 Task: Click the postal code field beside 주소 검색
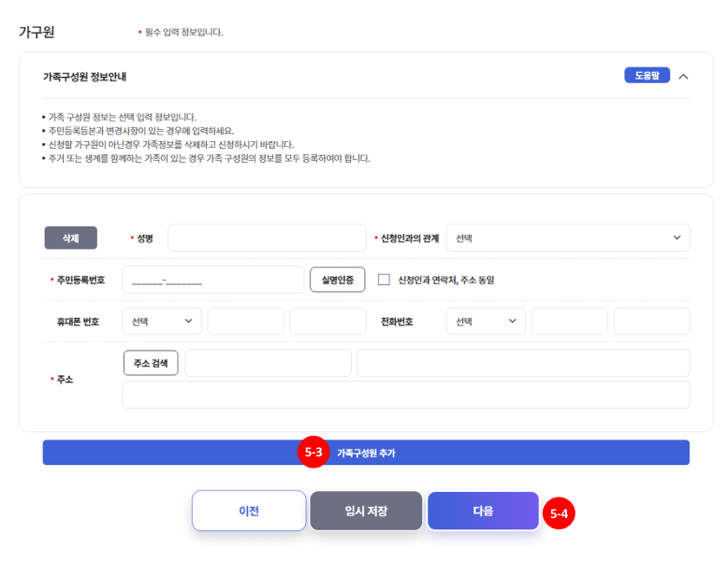pos(268,363)
